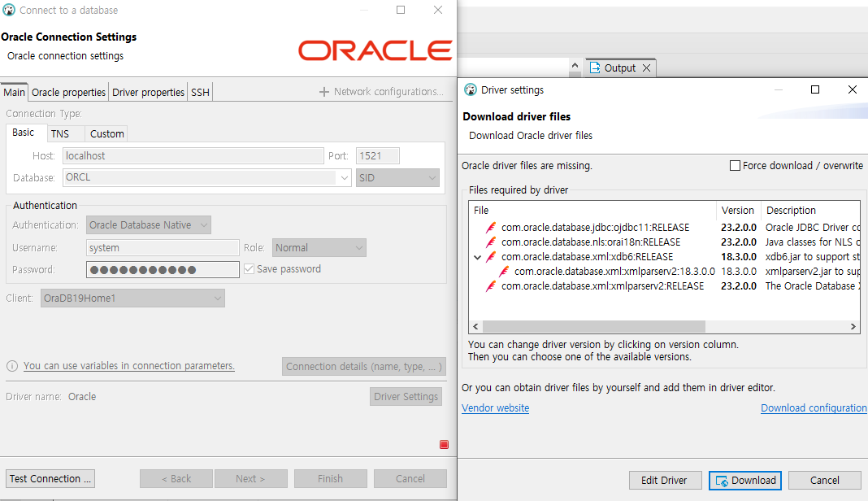Image resolution: width=868 pixels, height=501 pixels.
Task: Click the feather icon beside xmlparserv2:18.3.0.0
Action: tap(504, 272)
